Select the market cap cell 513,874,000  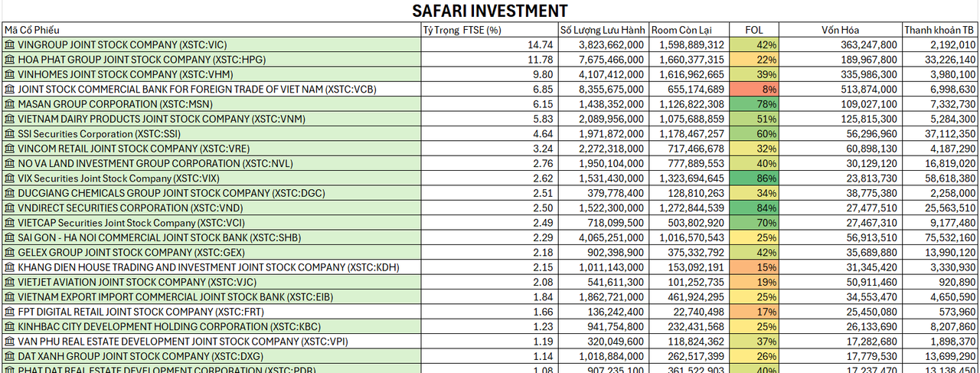tap(841, 90)
